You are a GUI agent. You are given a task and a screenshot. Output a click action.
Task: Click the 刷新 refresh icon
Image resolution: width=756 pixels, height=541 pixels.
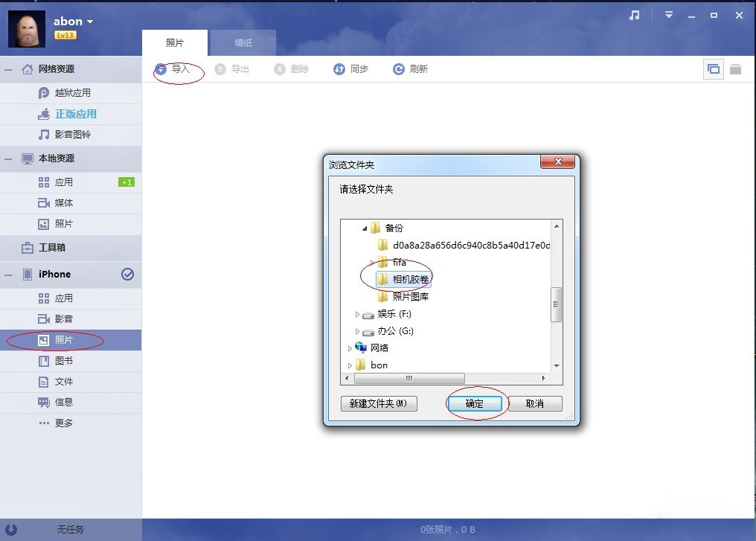[x=399, y=69]
